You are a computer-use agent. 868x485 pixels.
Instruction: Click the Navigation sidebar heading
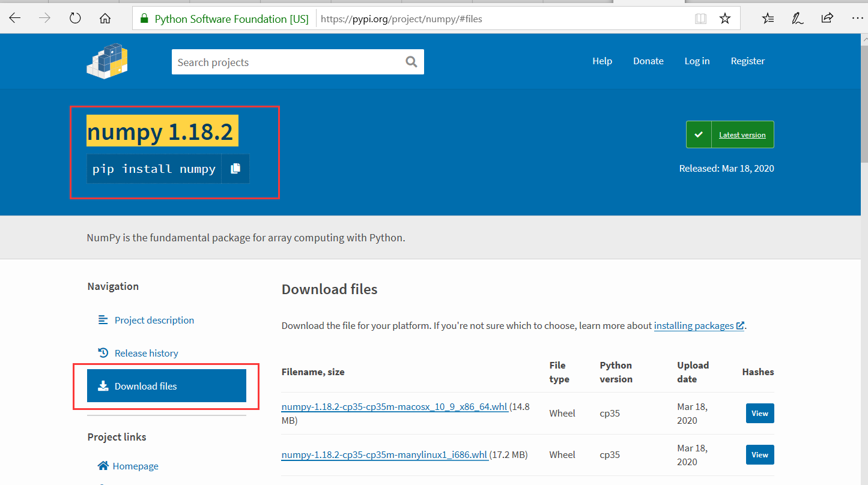tap(113, 286)
